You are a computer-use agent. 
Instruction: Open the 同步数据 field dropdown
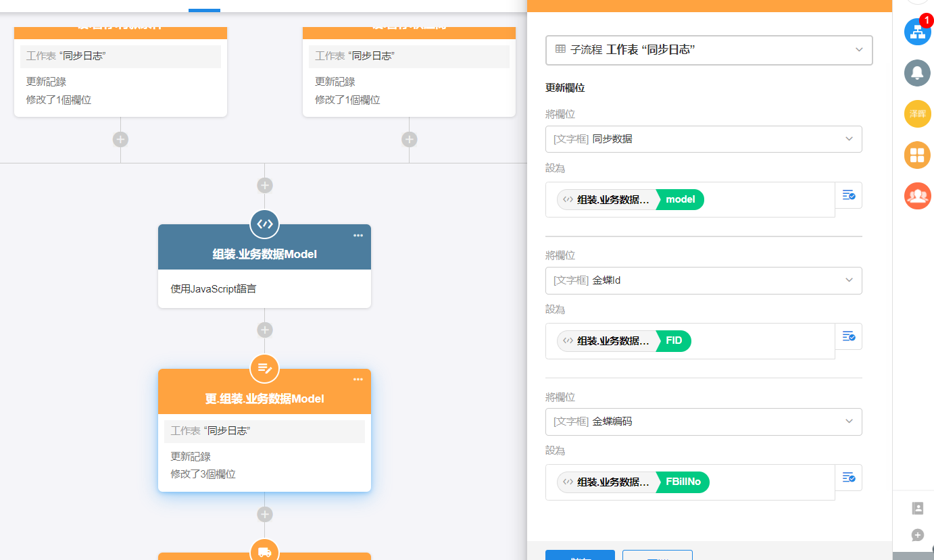[704, 139]
